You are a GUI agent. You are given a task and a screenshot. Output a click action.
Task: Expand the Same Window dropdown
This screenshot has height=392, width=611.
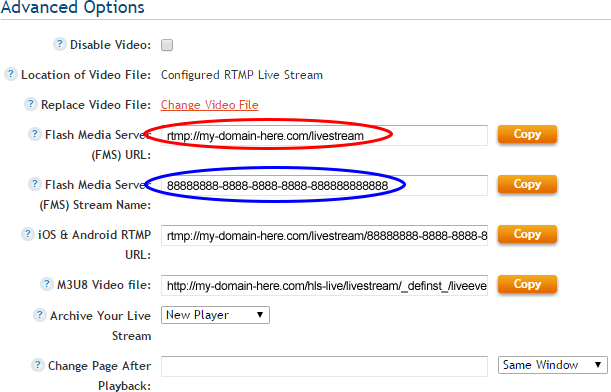tap(553, 365)
